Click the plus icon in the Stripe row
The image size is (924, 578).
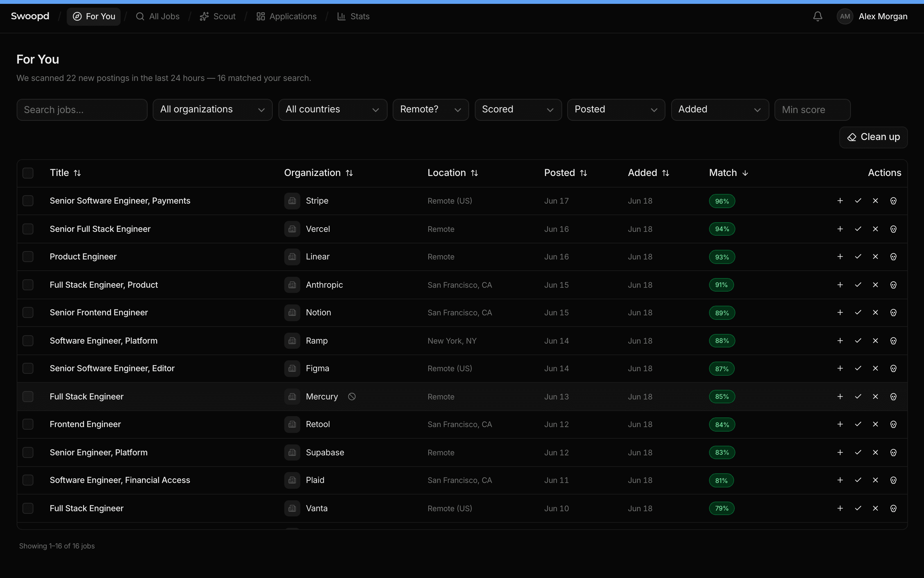840,201
